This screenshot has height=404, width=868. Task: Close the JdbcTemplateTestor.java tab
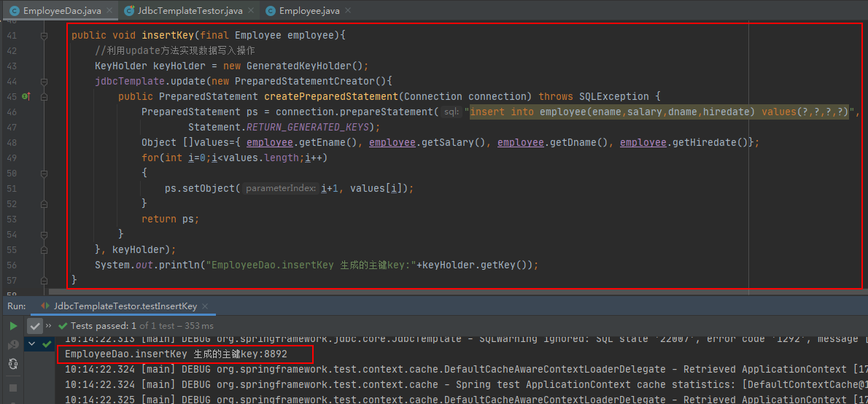[252, 11]
